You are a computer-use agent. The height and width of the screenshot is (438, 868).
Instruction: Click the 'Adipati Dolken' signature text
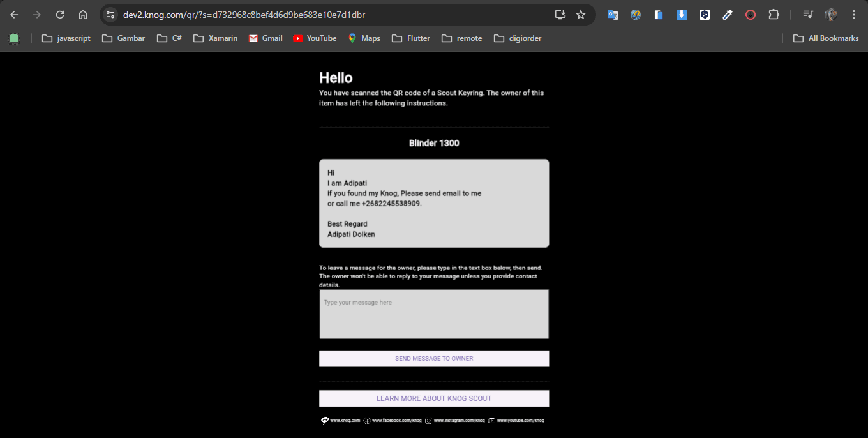pyautogui.click(x=351, y=234)
